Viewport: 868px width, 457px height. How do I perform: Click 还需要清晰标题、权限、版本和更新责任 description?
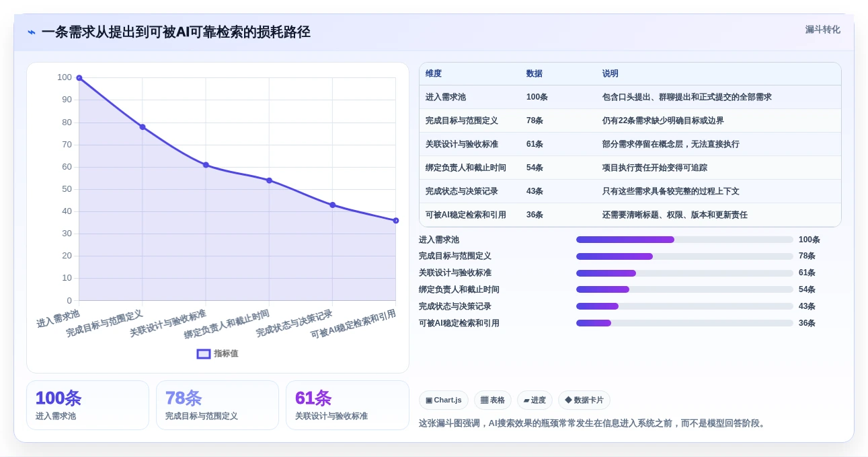(x=675, y=215)
